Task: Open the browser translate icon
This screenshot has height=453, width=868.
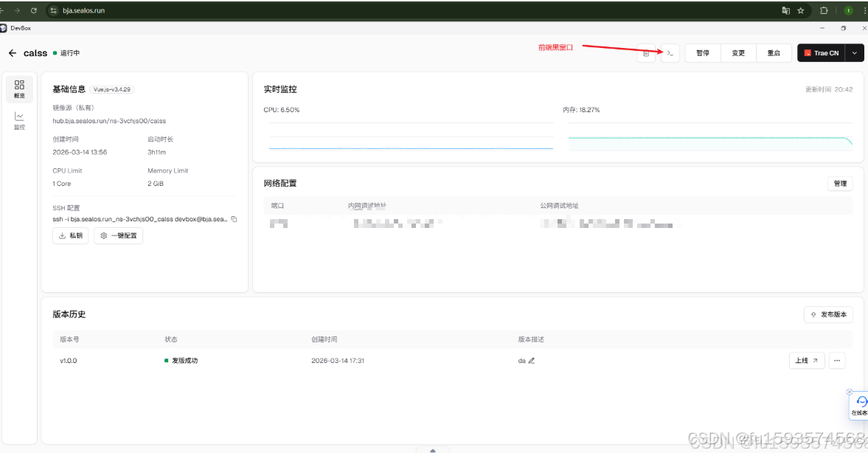Action: click(785, 10)
